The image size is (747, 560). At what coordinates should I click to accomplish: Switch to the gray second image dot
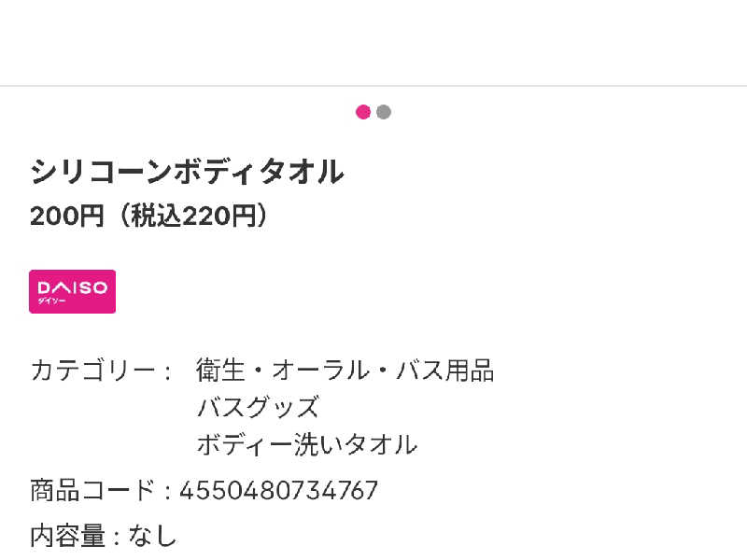click(x=384, y=112)
